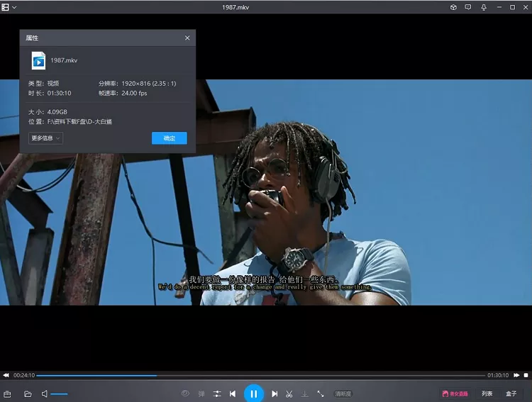
Task: Switch to fullscreen with the expand arrows icon
Action: click(x=321, y=393)
